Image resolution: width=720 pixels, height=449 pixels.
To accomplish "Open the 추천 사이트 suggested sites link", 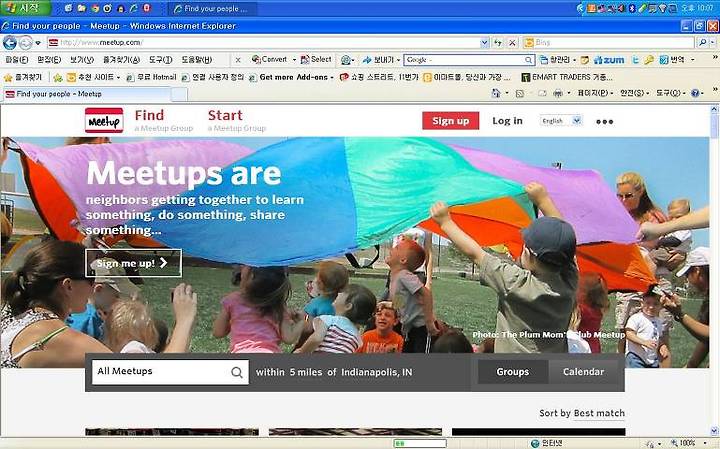I will pos(91,77).
